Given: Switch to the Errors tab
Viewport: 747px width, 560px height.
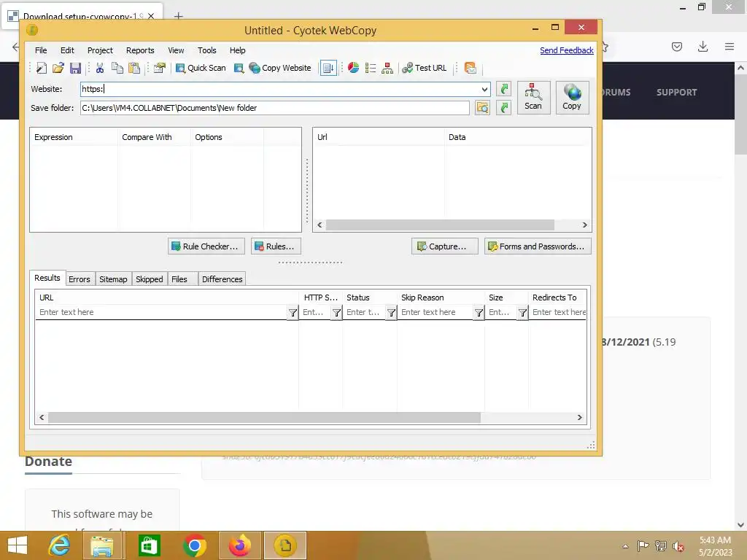Looking at the screenshot, I should click(79, 279).
